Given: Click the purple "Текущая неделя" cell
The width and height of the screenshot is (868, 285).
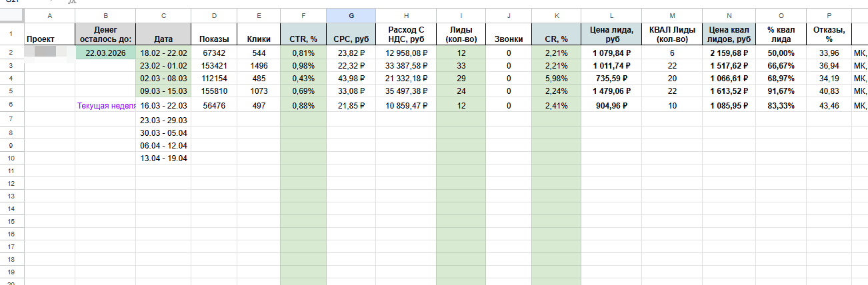Looking at the screenshot, I should coord(107,106).
